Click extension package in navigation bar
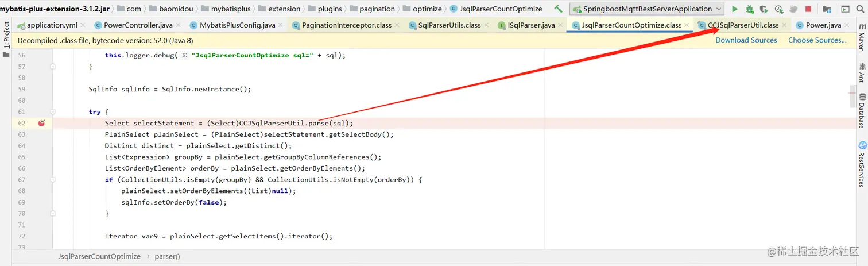 [279, 9]
